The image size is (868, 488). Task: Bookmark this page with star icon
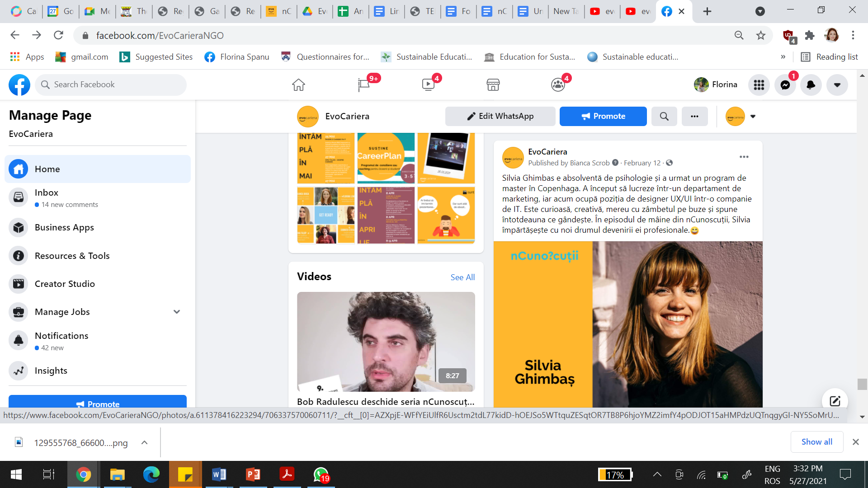coord(761,35)
